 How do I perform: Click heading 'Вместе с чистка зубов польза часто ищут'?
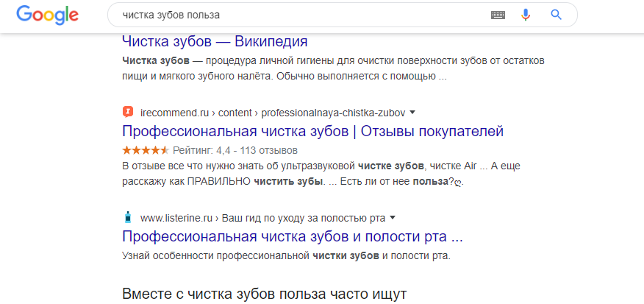click(x=265, y=294)
